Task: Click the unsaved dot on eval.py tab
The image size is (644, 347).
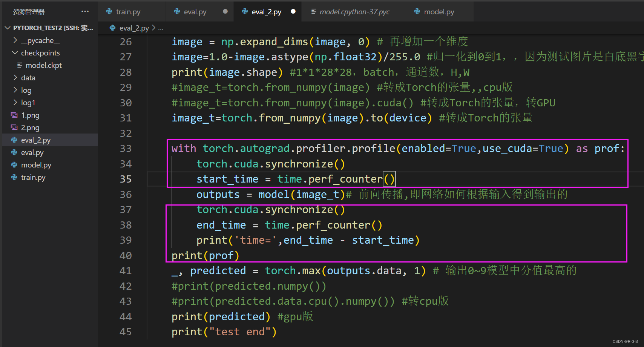Action: coord(225,11)
